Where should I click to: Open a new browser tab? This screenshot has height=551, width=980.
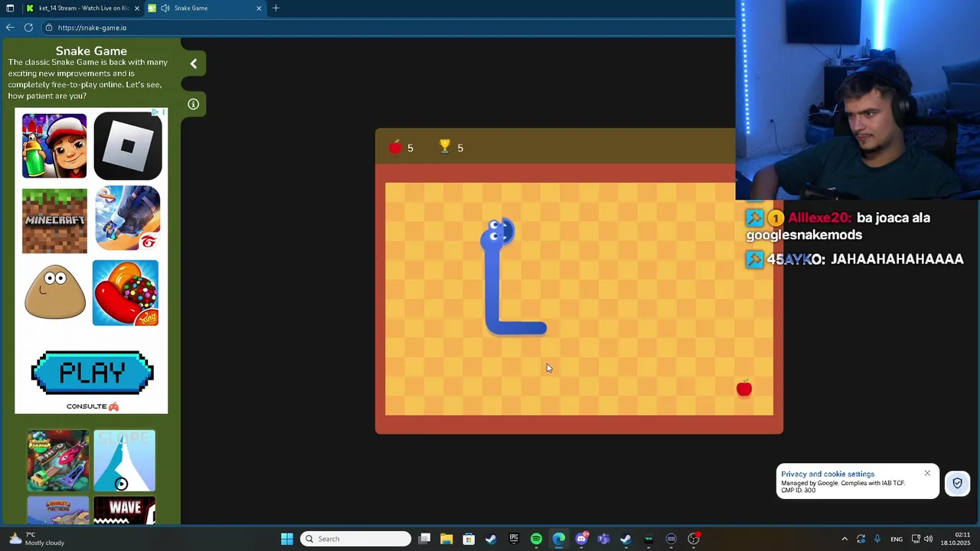coord(276,8)
